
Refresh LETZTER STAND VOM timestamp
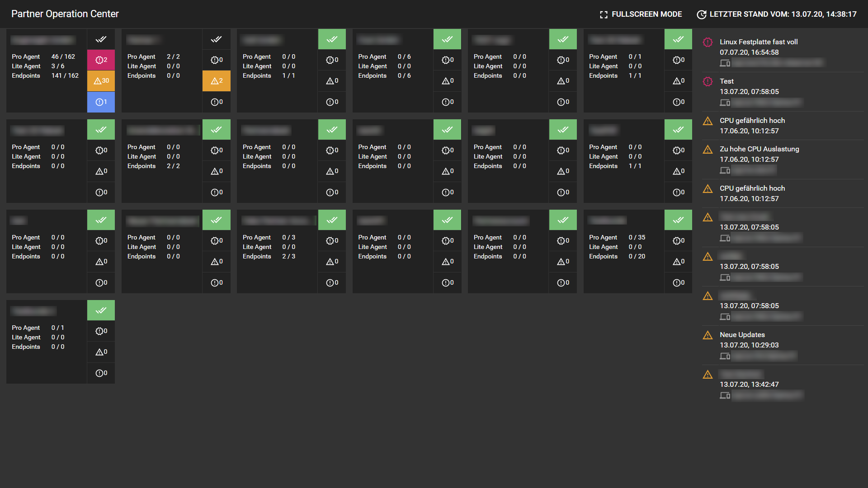point(783,14)
